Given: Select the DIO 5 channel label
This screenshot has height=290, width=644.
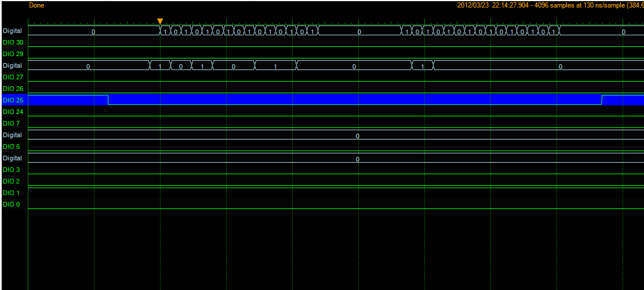Looking at the screenshot, I should (x=11, y=146).
